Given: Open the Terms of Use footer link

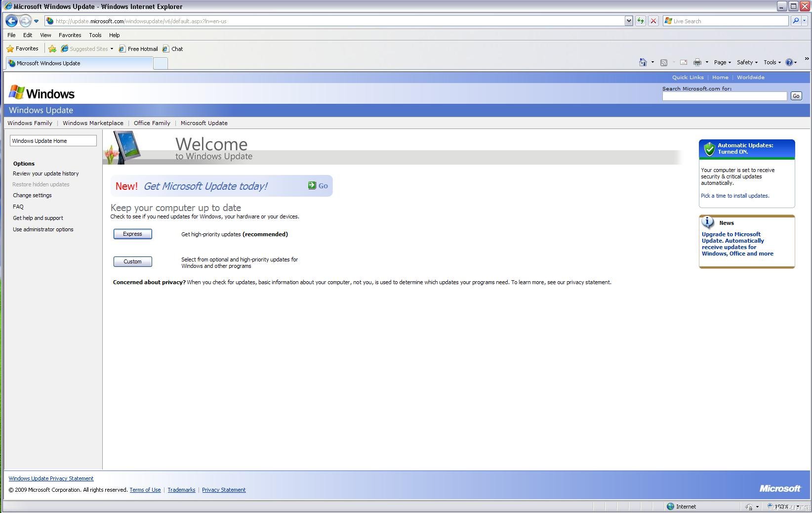Looking at the screenshot, I should tap(145, 490).
